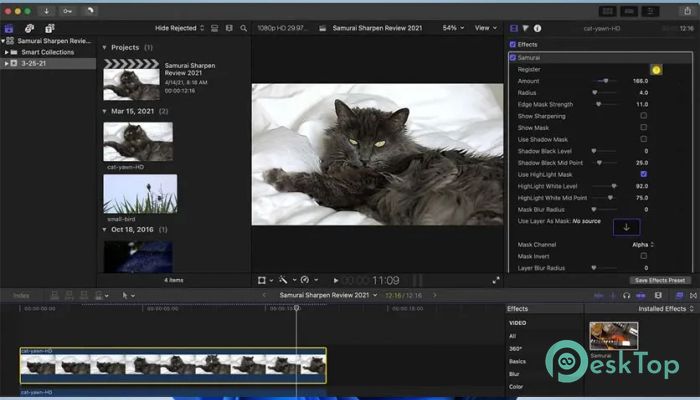Open Hide Rejected filter dropdown
Image resolution: width=700 pixels, height=400 pixels.
(179, 28)
